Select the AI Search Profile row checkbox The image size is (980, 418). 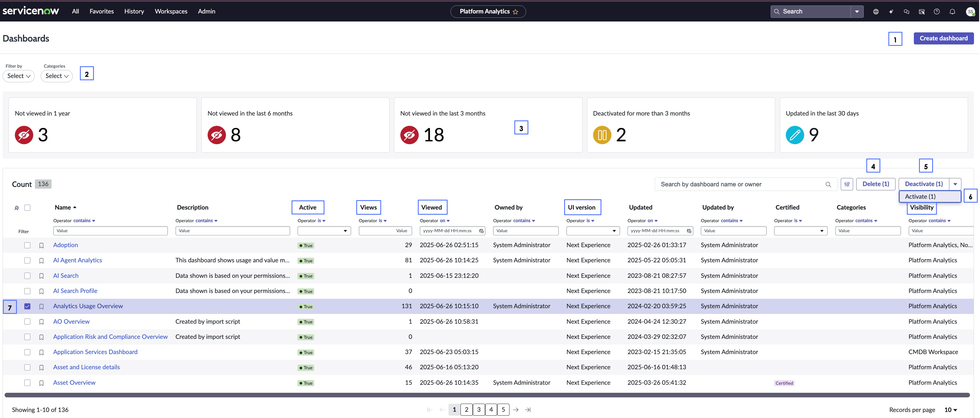pos(27,291)
